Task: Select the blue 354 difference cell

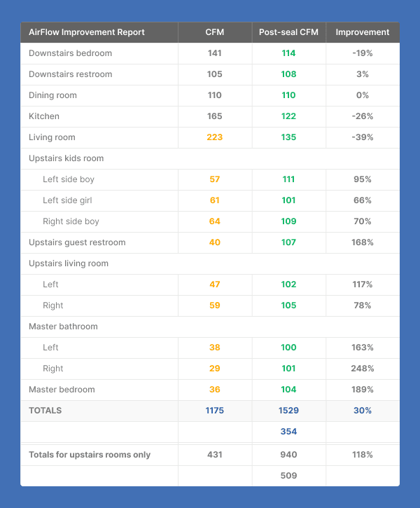Action: pos(288,432)
